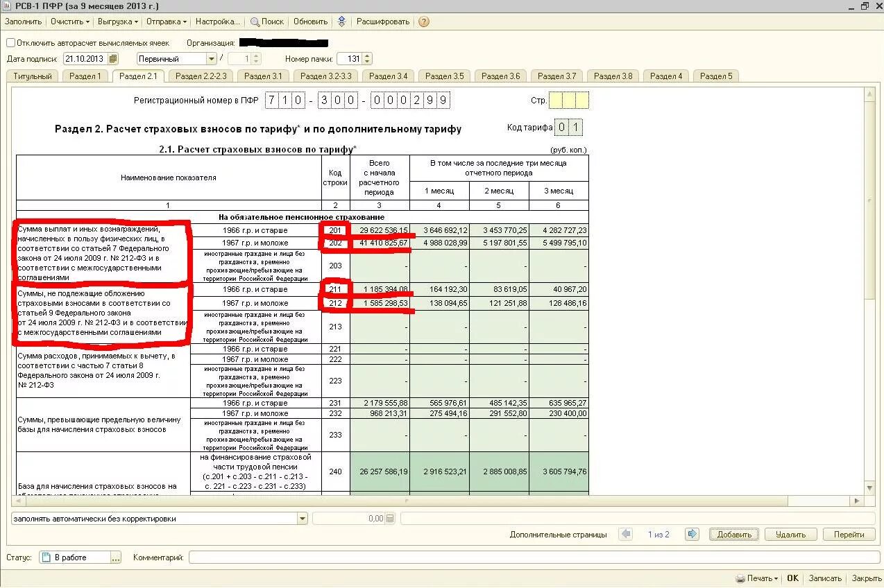Viewport: 884px width, 588px height.
Task: Go to the next additional page arrow
Action: [692, 534]
